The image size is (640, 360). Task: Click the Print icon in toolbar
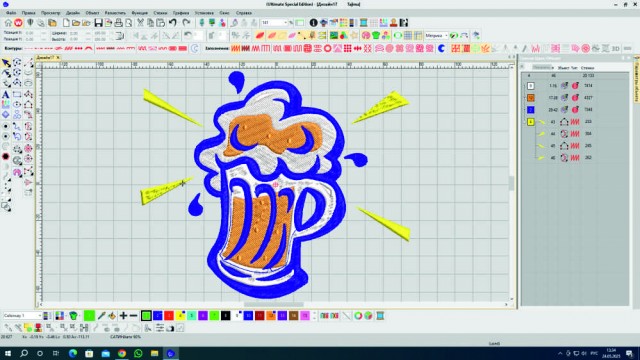click(x=118, y=23)
